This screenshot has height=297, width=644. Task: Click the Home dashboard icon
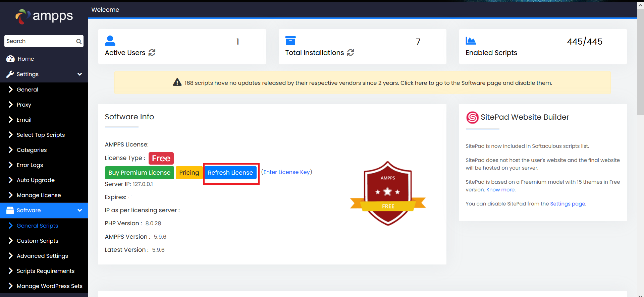[10, 59]
